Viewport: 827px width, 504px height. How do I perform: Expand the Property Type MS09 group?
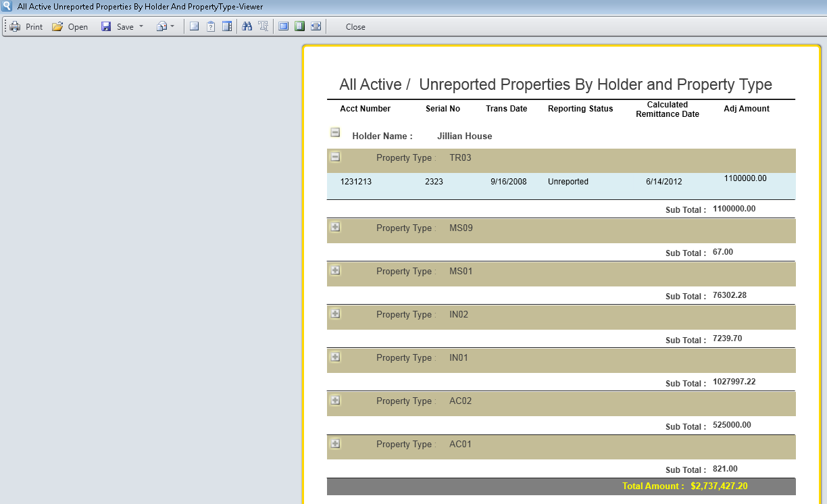(335, 227)
